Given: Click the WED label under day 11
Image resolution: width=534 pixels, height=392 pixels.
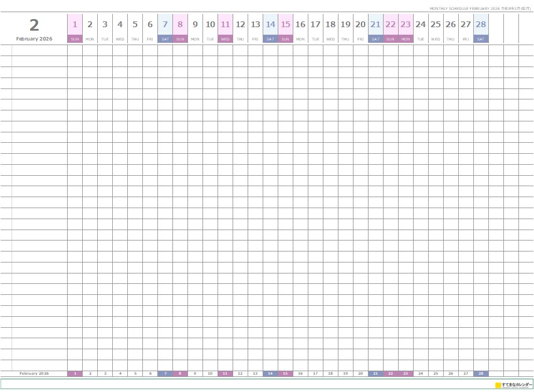Looking at the screenshot, I should coord(225,39).
